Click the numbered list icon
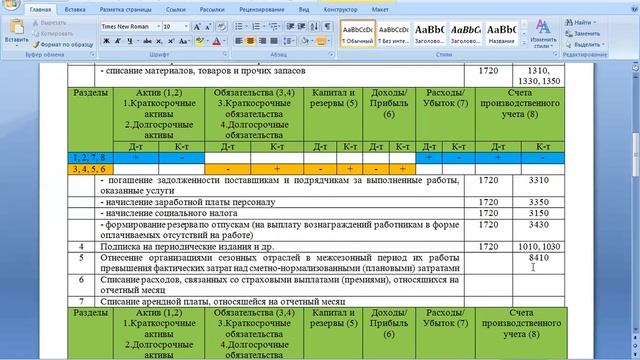 (x=256, y=27)
